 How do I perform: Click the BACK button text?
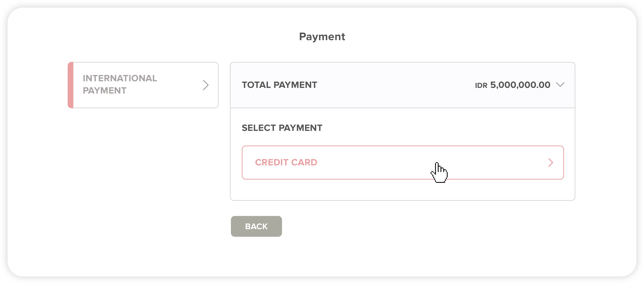(x=256, y=226)
